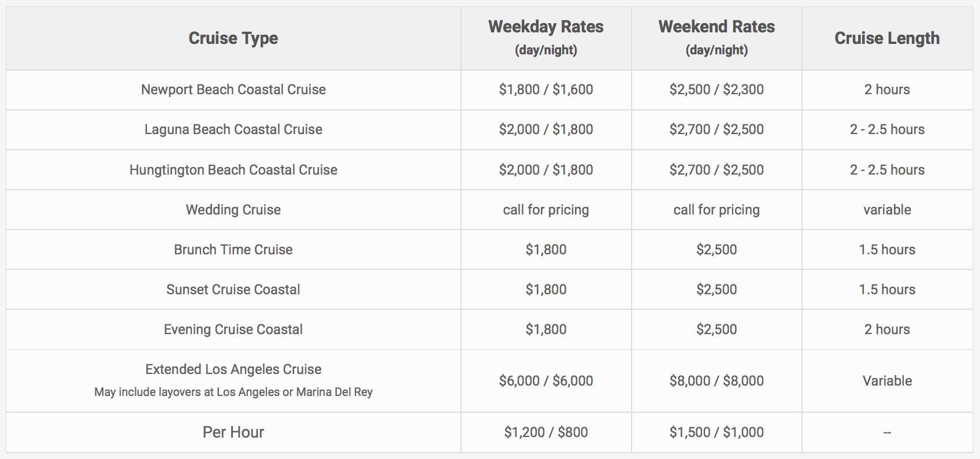Select the Evening Cruise Coastal row label
The height and width of the screenshot is (459, 980).
(233, 330)
